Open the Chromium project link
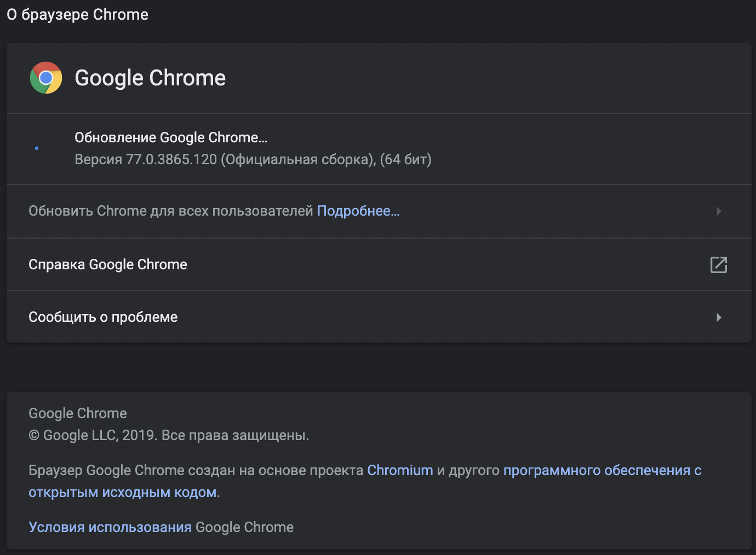The width and height of the screenshot is (756, 555). [400, 470]
